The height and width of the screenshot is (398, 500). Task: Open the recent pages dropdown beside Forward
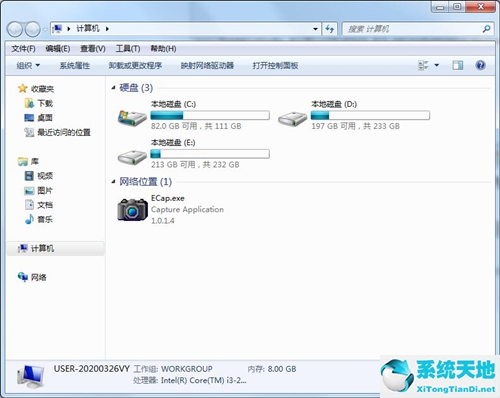45,29
